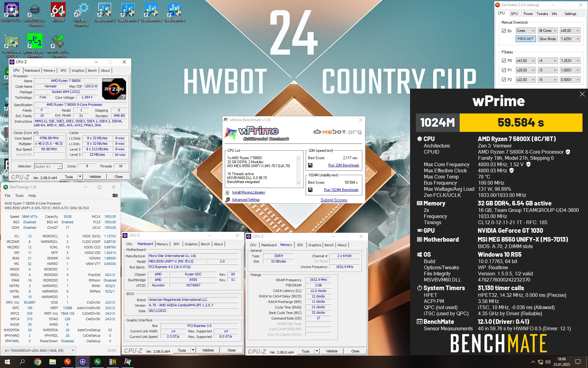
Task: Switch to CPU-Z taskbar icon
Action: (x=83, y=362)
